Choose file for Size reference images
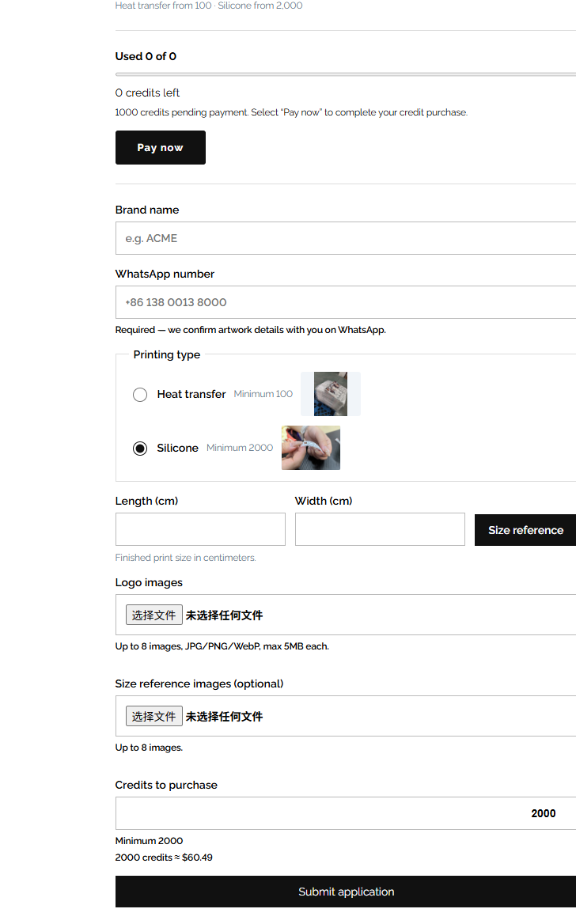Viewport: 576px width, 924px height. pyautogui.click(x=153, y=716)
